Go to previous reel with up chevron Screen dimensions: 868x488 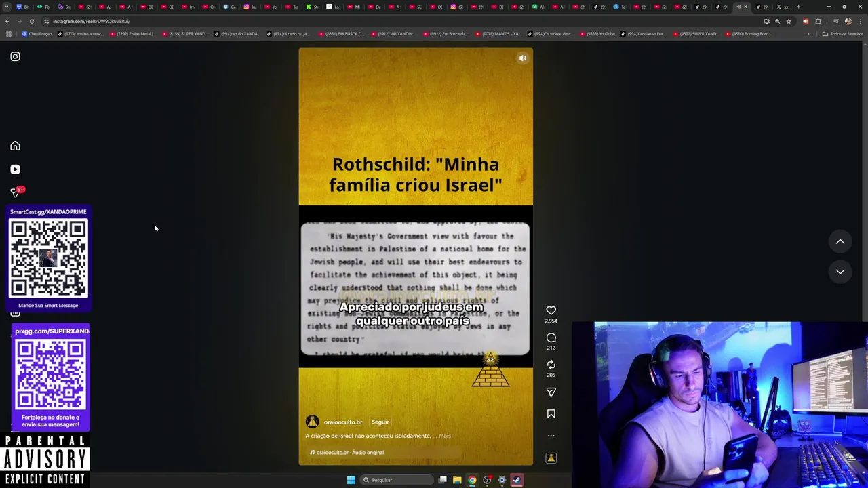[x=840, y=241]
